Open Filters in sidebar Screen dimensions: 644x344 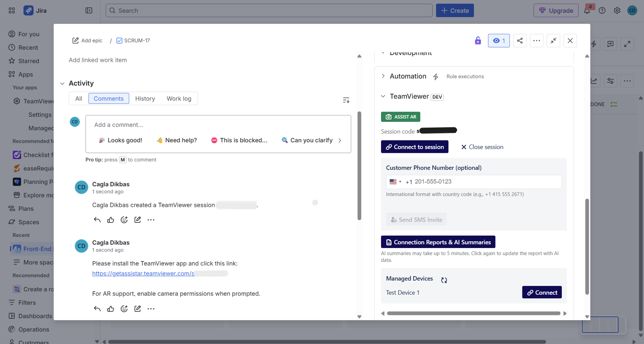click(x=22, y=302)
